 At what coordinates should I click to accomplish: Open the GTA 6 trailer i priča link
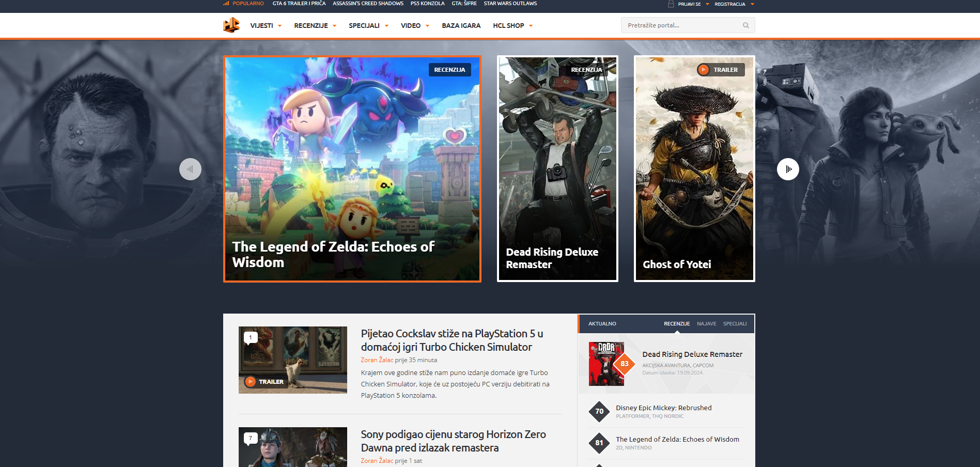coord(299,4)
